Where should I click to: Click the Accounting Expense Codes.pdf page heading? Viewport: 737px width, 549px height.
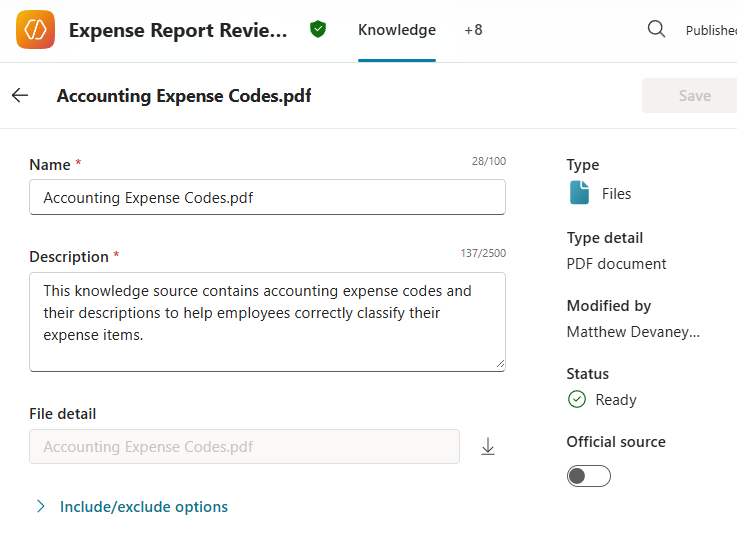click(x=184, y=96)
